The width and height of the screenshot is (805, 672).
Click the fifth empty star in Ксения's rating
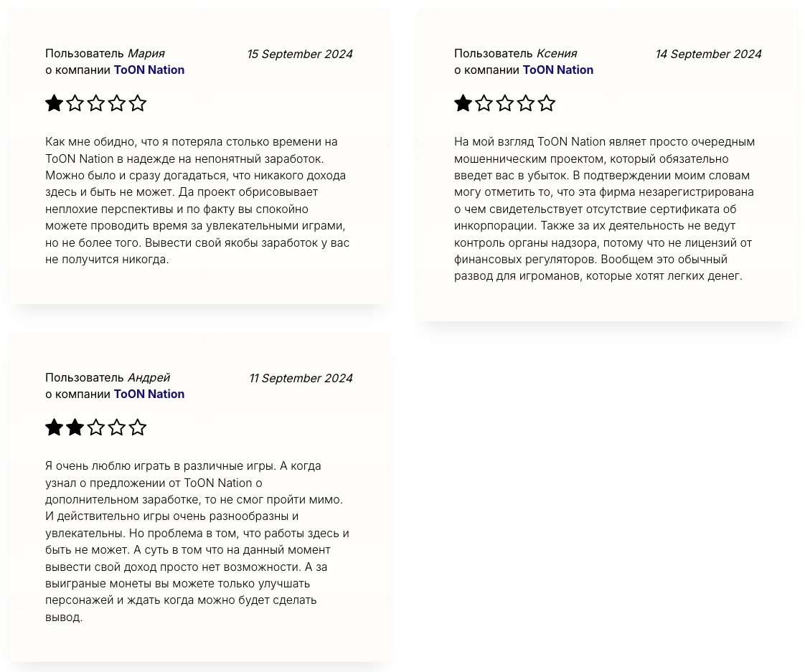547,103
